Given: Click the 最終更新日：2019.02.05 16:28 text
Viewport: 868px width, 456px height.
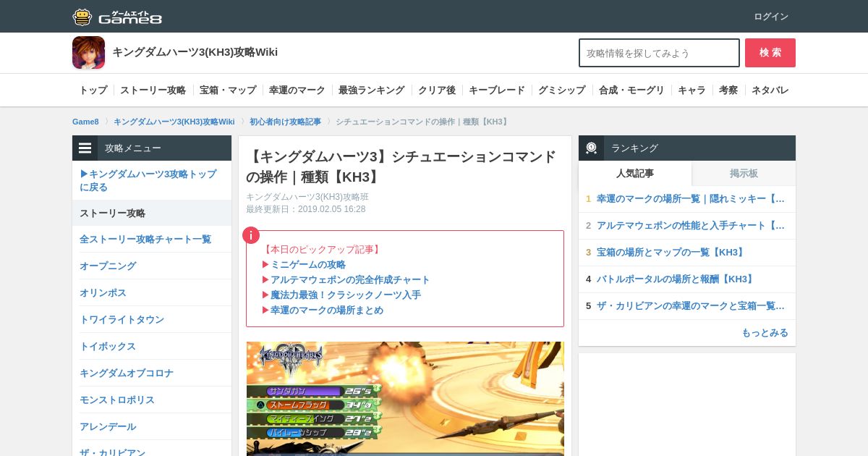Looking at the screenshot, I should click(x=305, y=209).
